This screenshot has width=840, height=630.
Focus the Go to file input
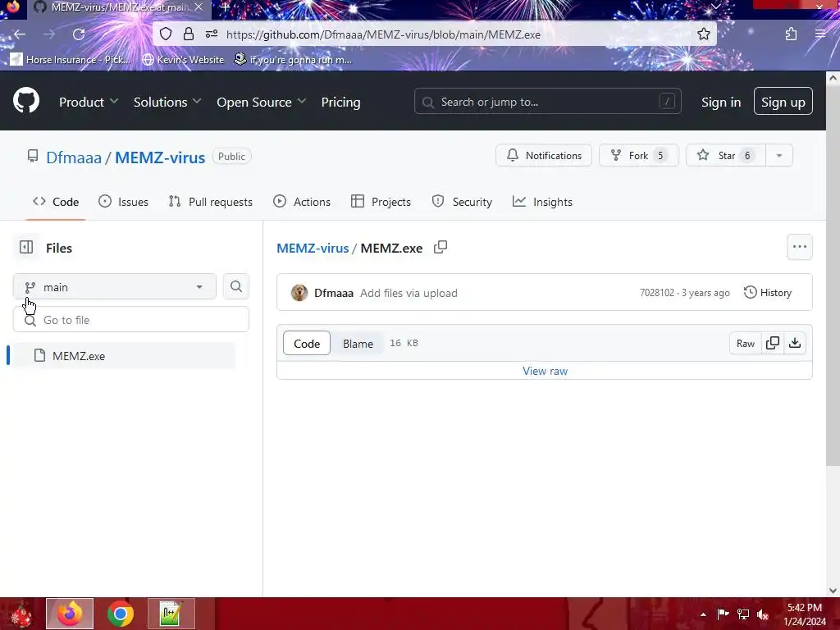(x=131, y=320)
